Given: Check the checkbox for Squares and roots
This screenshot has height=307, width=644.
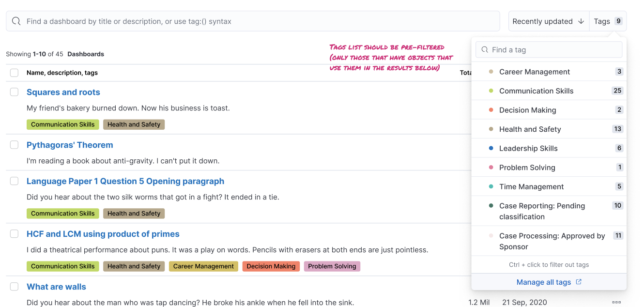Looking at the screenshot, I should click(14, 92).
